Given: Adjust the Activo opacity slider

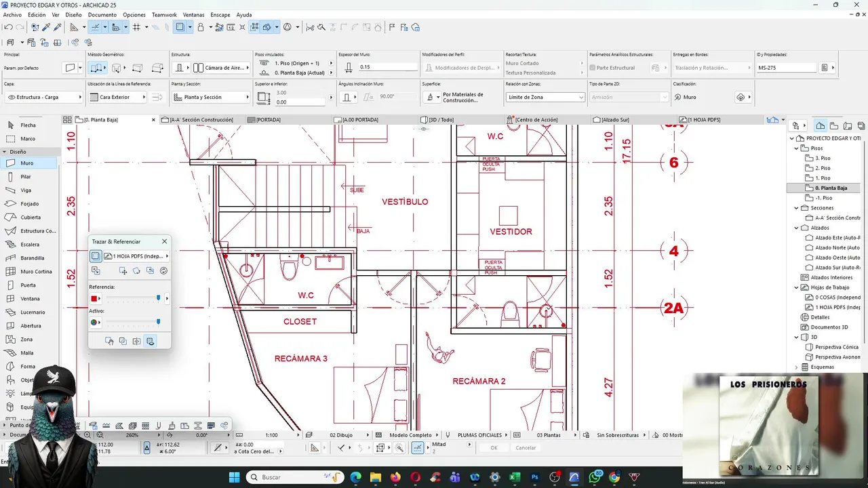Looking at the screenshot, I should [133, 322].
